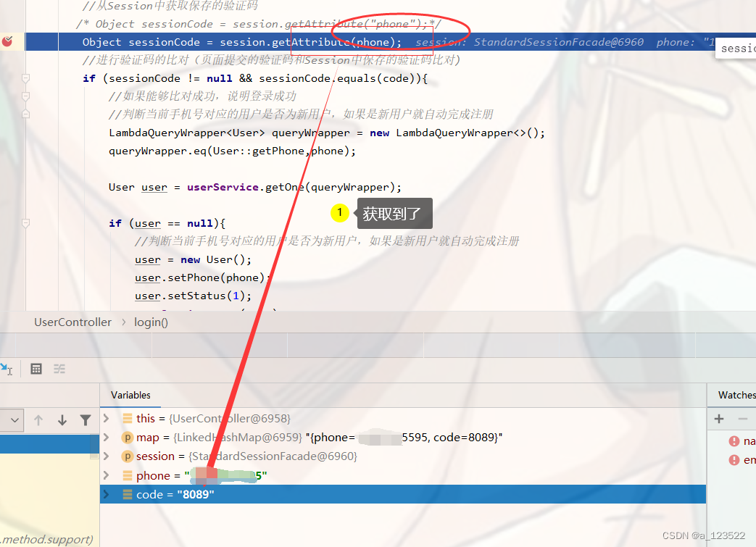Click the UserController breadcrumb link

[72, 322]
